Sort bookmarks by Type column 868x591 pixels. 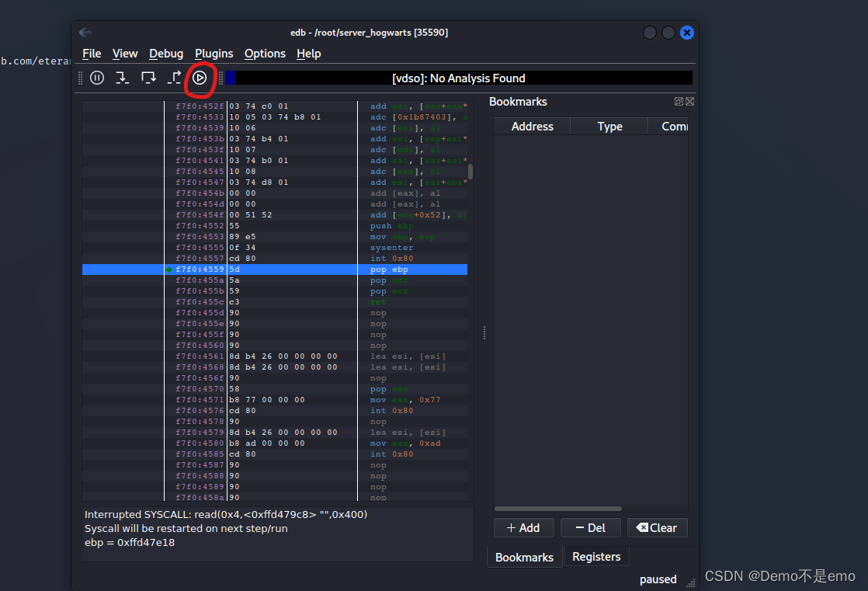609,127
